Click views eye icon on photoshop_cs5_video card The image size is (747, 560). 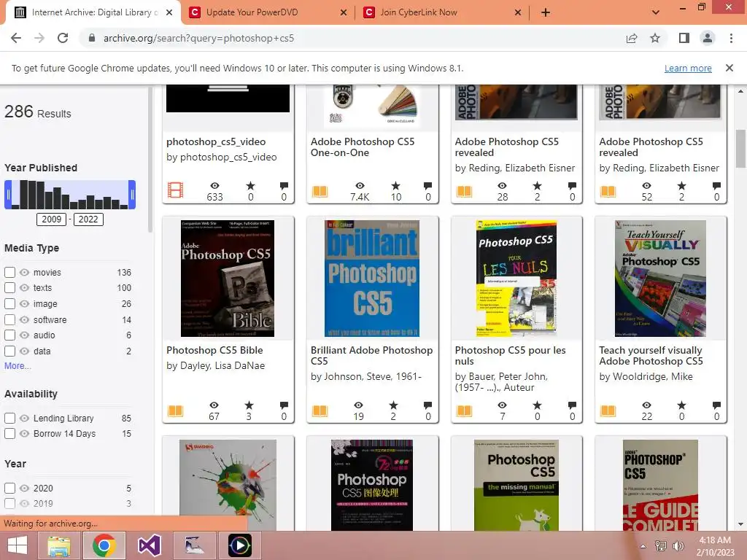pos(215,186)
